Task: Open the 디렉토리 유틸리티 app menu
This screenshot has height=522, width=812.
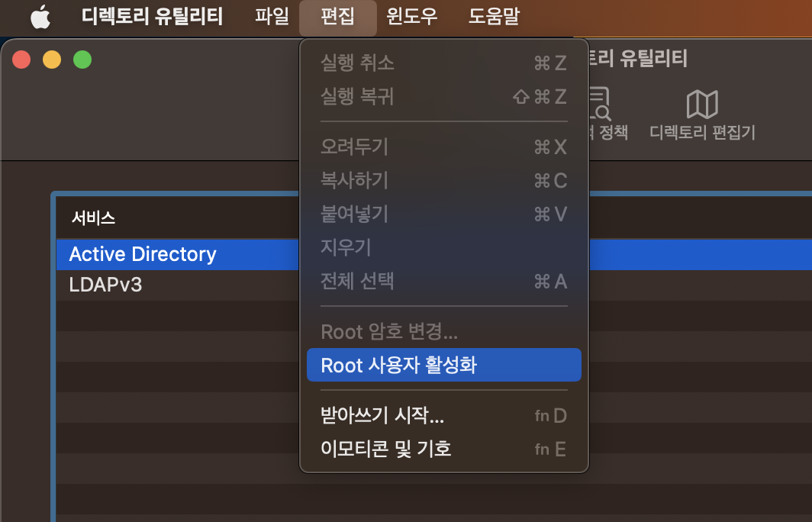Action: [153, 17]
